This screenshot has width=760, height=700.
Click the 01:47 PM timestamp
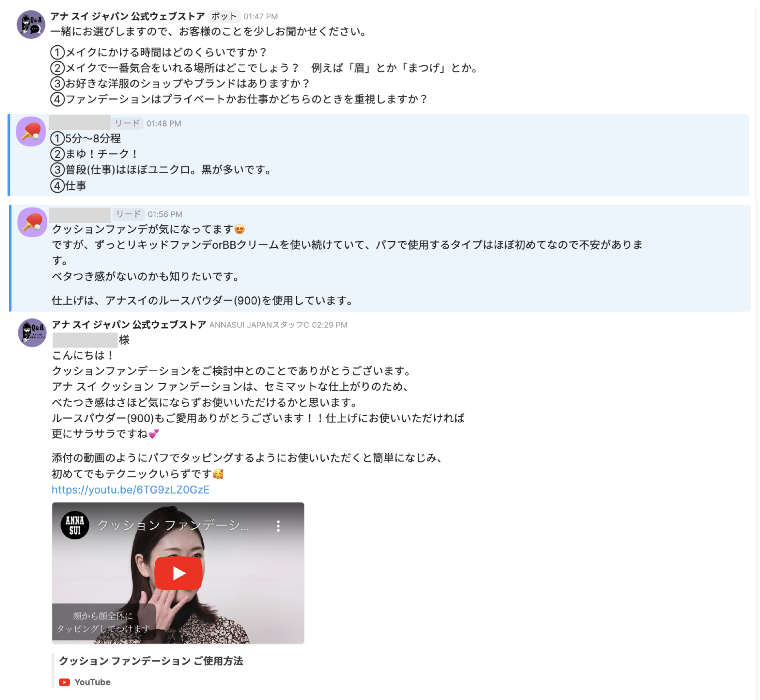[261, 16]
